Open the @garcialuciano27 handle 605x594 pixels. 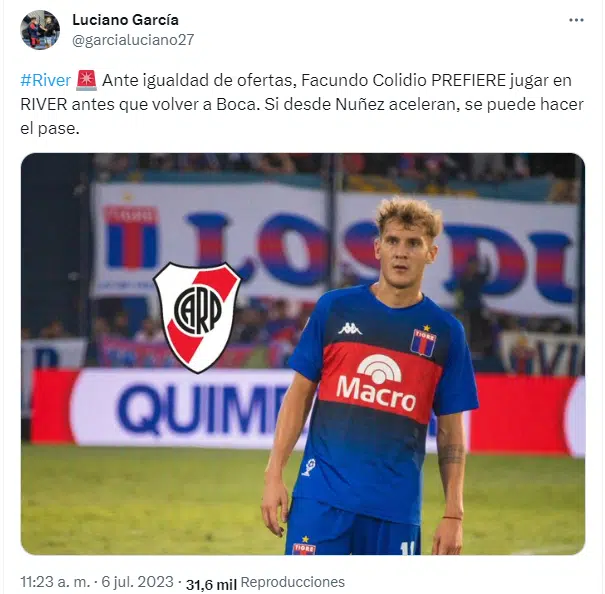coord(133,40)
